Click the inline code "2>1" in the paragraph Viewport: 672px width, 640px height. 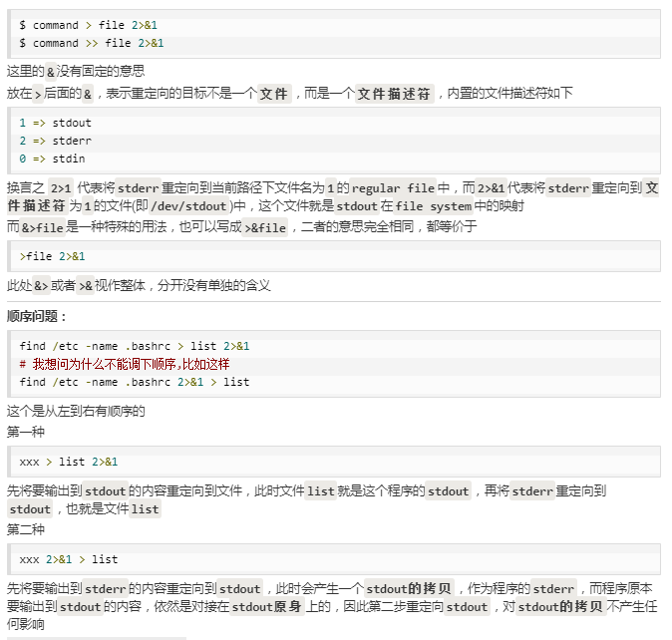point(61,188)
